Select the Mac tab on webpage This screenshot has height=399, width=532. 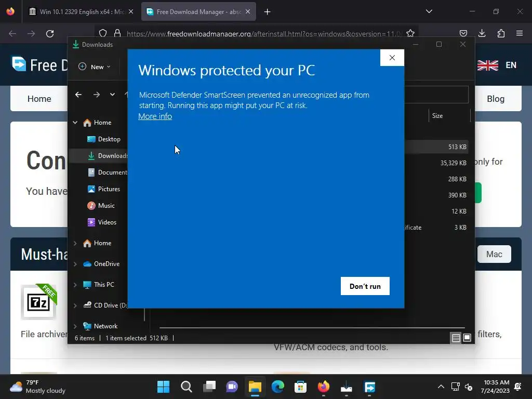tap(494, 254)
